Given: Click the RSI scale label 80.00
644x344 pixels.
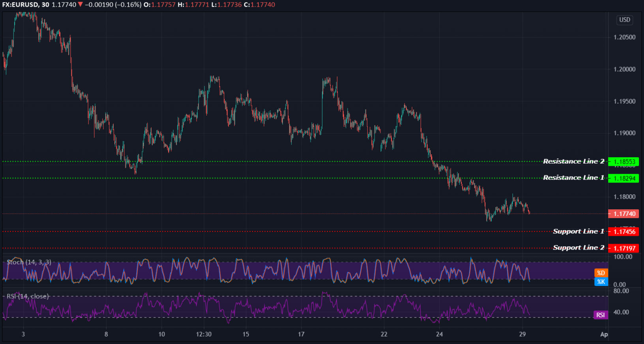Looking at the screenshot, I should pyautogui.click(x=621, y=291).
